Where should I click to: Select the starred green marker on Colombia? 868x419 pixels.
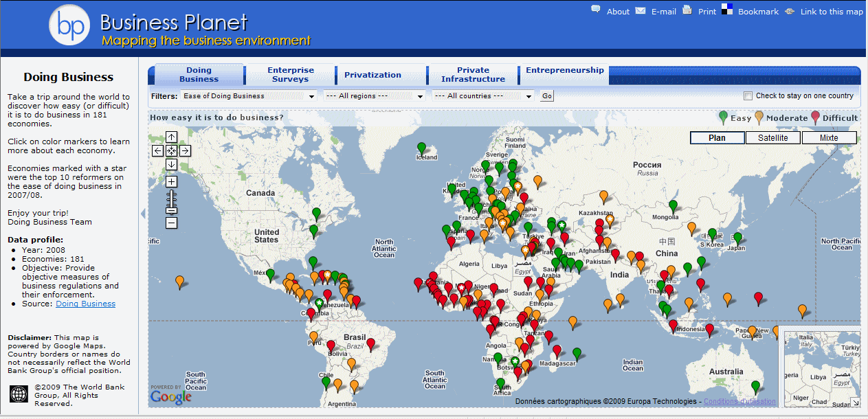click(x=319, y=304)
